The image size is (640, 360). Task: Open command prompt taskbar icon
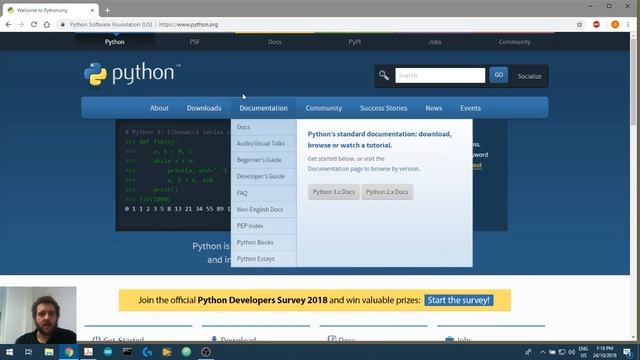127,352
